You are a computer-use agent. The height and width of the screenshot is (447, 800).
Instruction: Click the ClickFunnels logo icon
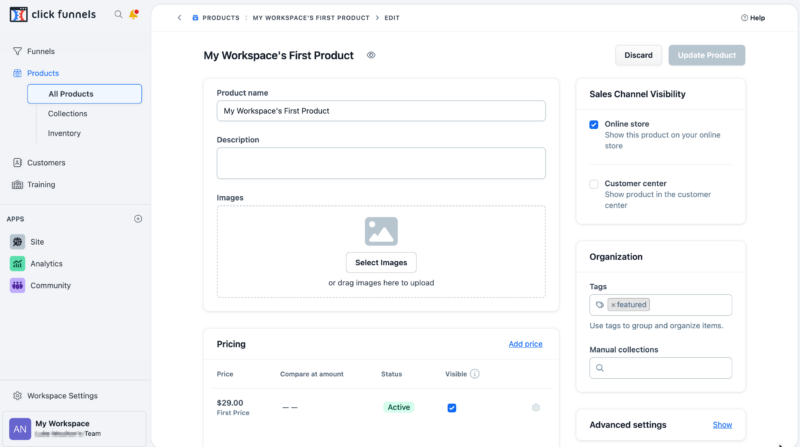[18, 15]
